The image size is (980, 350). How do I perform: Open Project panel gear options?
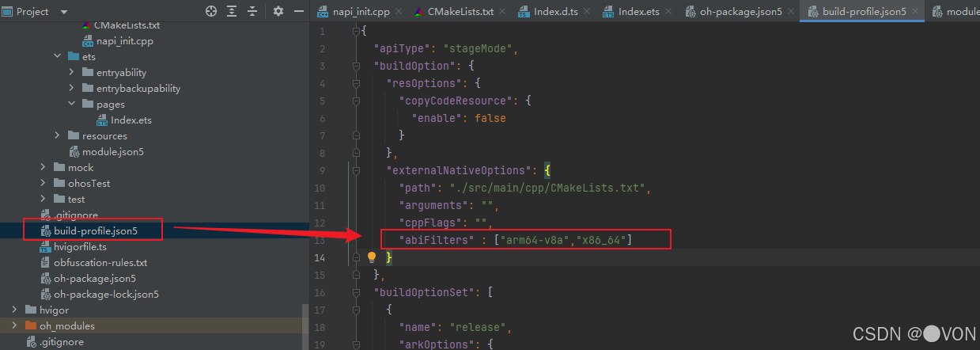[x=278, y=11]
